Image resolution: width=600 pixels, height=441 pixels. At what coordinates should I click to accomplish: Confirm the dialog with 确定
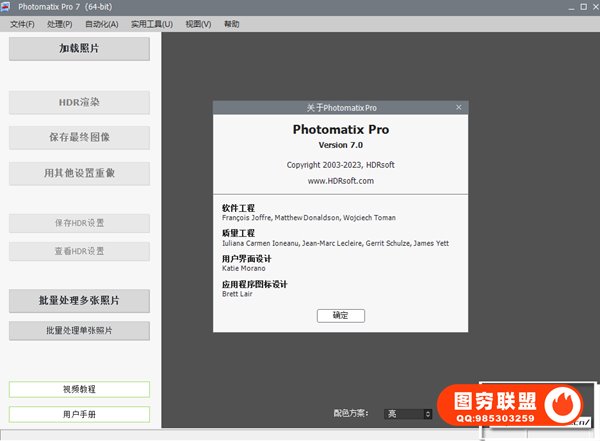pos(341,315)
